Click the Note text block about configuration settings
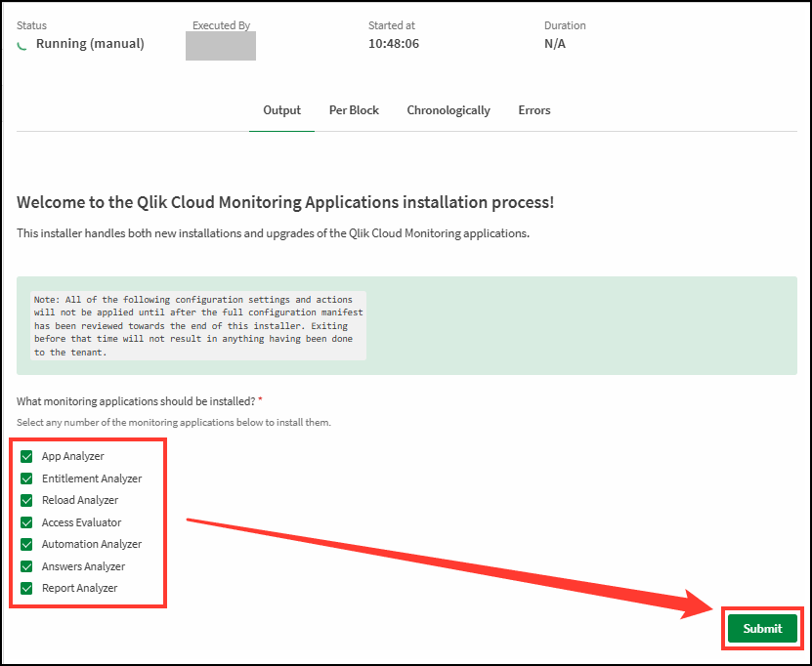 tap(198, 325)
